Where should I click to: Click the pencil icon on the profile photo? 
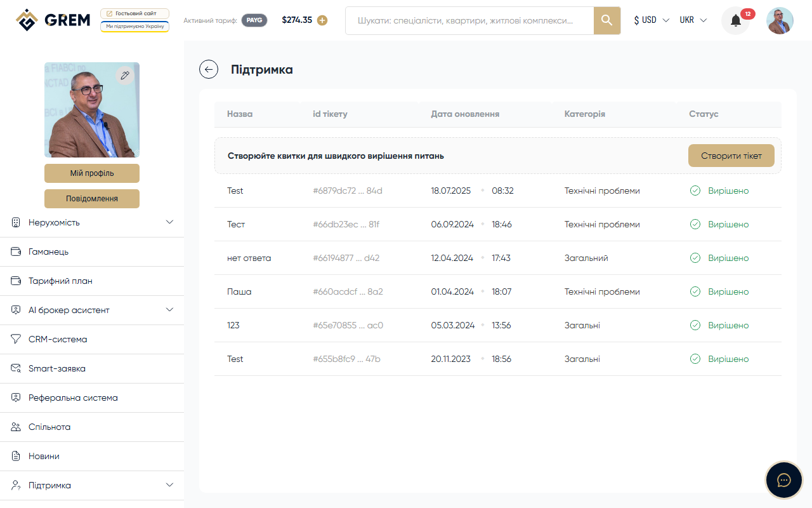[125, 75]
